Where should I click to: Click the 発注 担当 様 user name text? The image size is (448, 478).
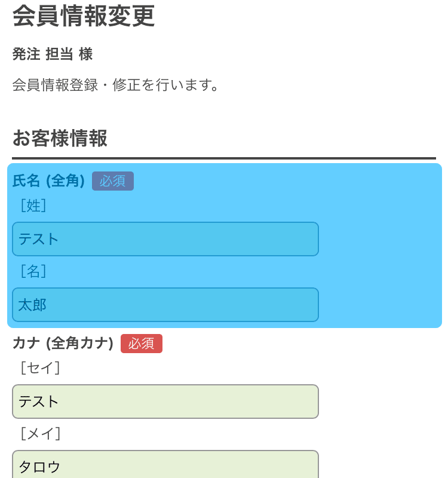[x=53, y=54]
